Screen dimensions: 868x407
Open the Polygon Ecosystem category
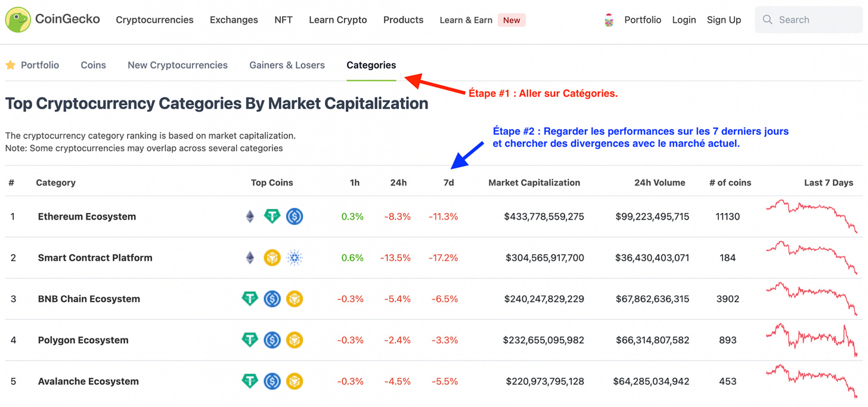pos(83,340)
